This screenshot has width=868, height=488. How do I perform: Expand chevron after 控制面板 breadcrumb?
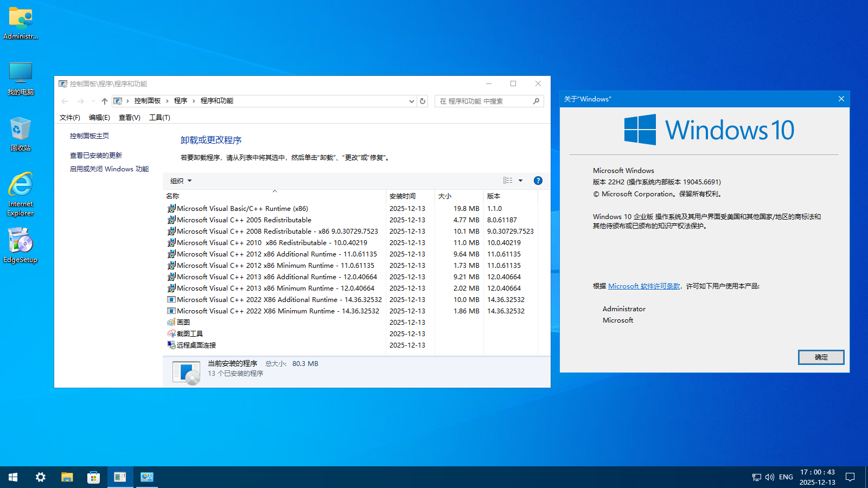point(168,101)
